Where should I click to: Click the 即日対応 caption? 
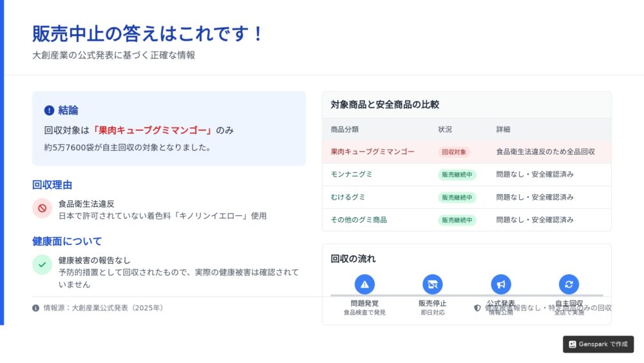(x=433, y=313)
